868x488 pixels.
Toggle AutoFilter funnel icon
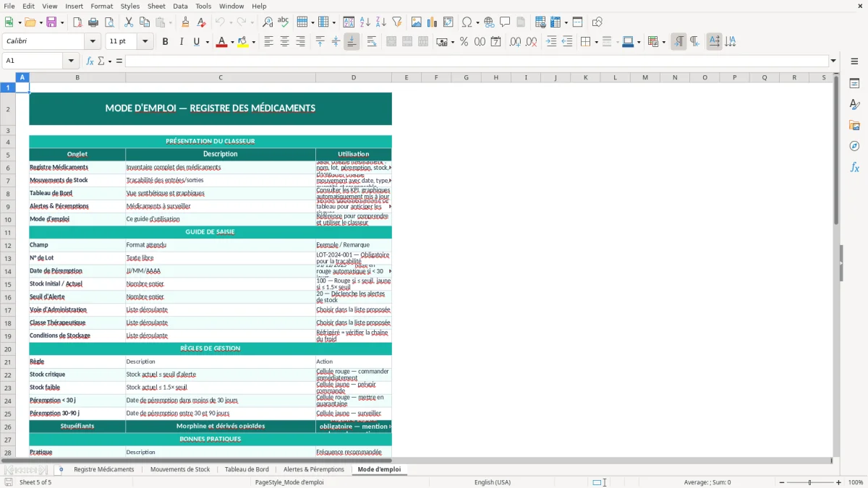pyautogui.click(x=397, y=22)
